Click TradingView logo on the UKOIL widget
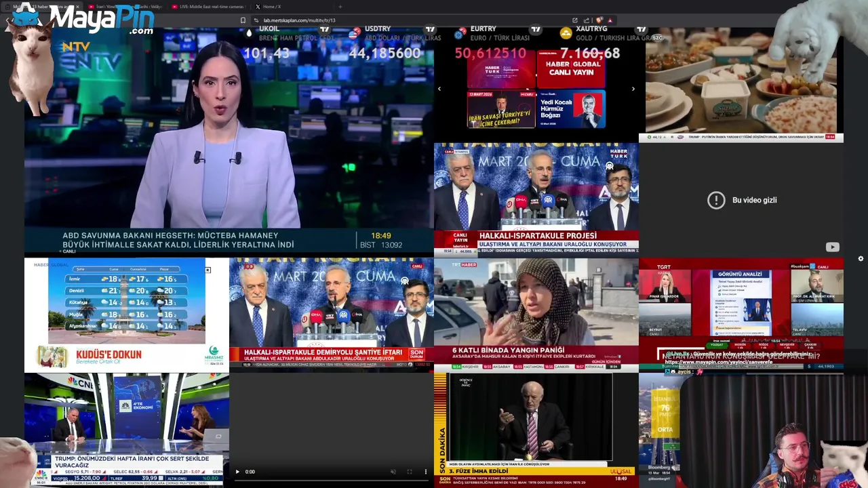Screen dimensions: 868x488 click(x=325, y=29)
